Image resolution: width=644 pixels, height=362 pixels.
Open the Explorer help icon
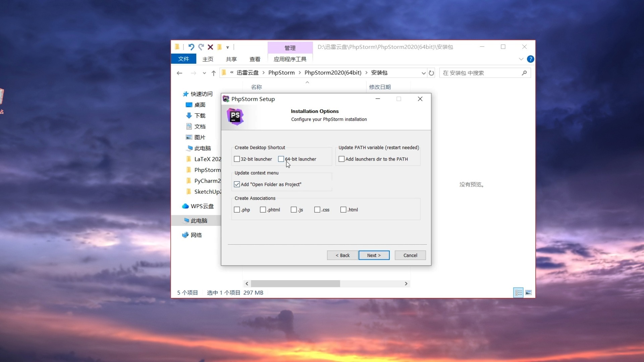click(x=530, y=59)
